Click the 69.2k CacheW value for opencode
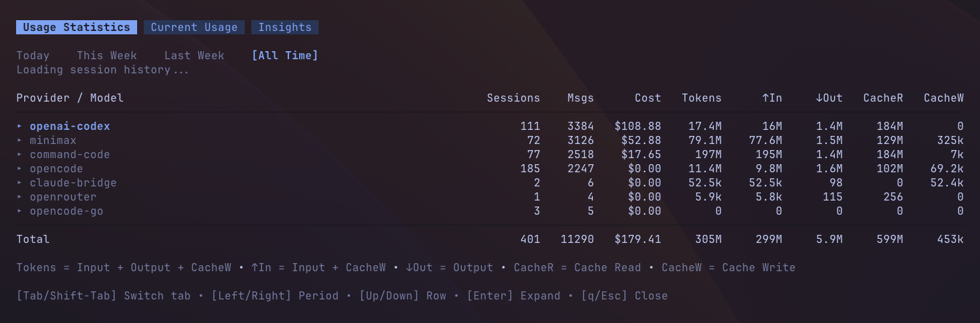 click(947, 169)
